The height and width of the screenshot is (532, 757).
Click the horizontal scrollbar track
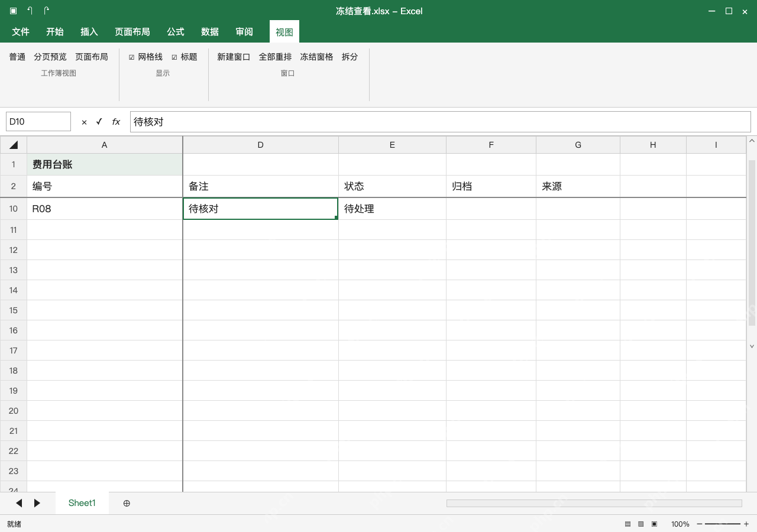(x=594, y=503)
